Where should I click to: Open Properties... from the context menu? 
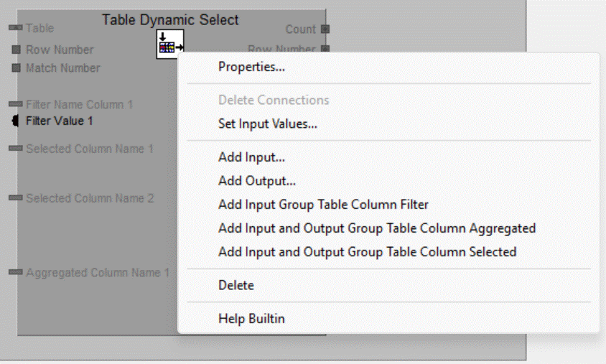click(251, 67)
